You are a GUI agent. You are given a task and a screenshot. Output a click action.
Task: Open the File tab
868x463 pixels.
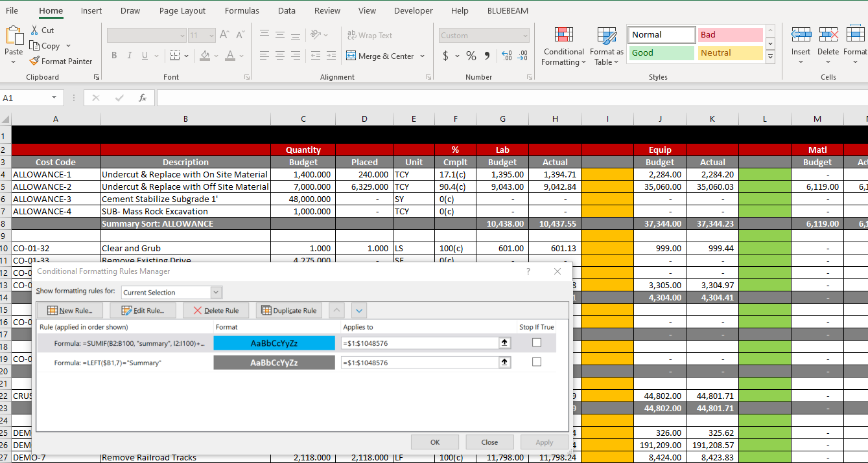coord(12,10)
